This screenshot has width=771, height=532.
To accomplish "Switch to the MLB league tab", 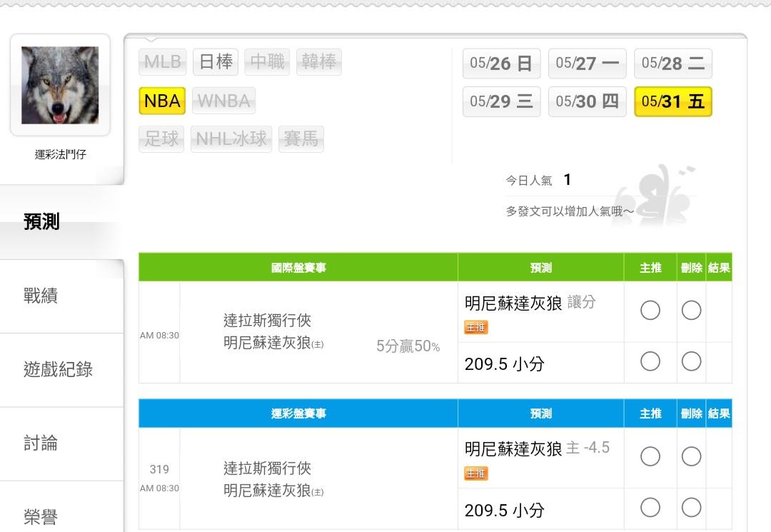I will [163, 62].
